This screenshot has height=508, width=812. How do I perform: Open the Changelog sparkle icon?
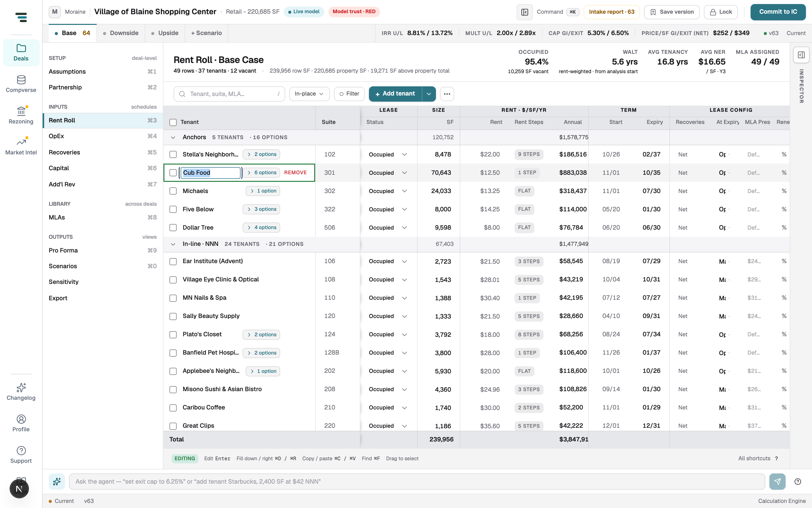[x=21, y=388]
